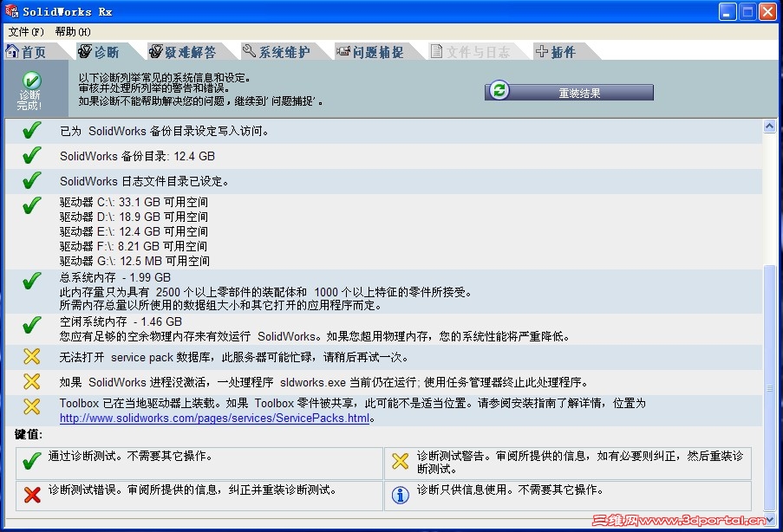Open the 系统维护 tab
Screen dimensions: 783x532
284,52
